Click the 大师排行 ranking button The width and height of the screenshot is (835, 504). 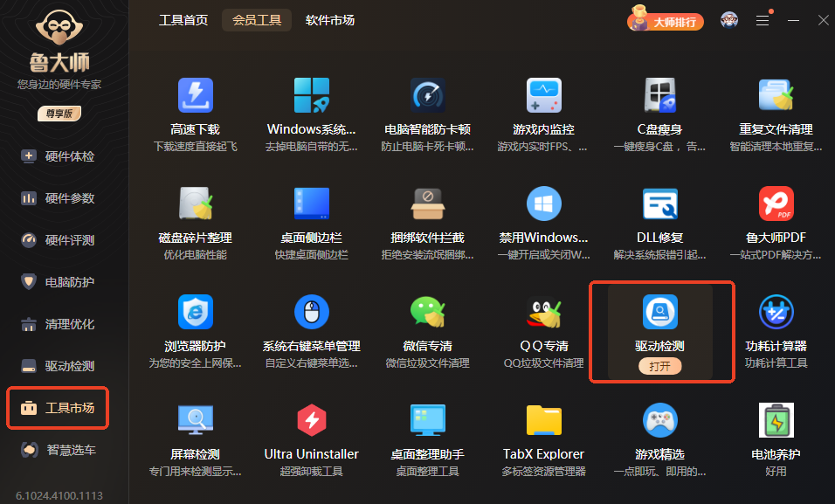pyautogui.click(x=666, y=22)
